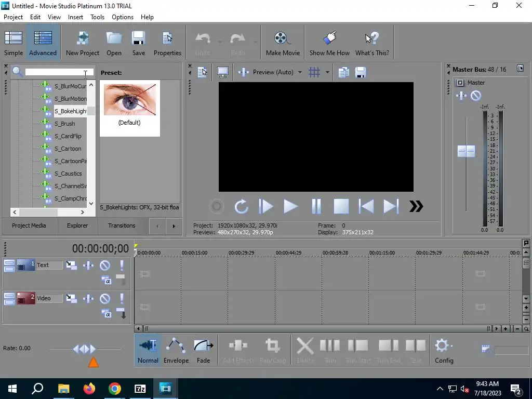Solo the Video track
532x399 pixels.
coord(122,298)
